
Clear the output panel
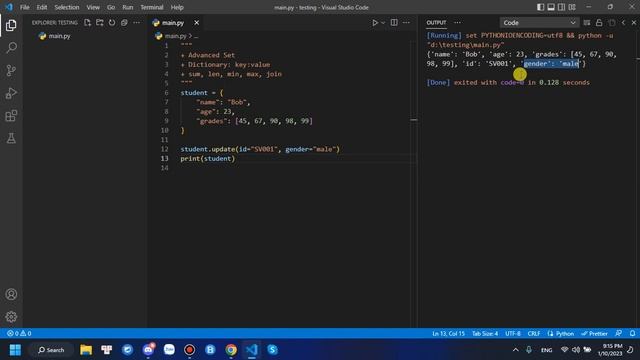click(587, 23)
